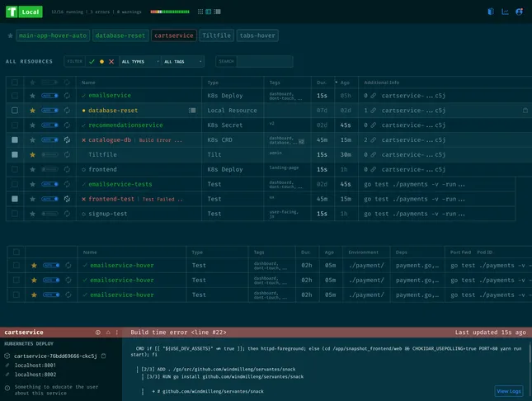532x401 pixels.
Task: Open the ALL TAGS dropdown
Action: coord(182,61)
